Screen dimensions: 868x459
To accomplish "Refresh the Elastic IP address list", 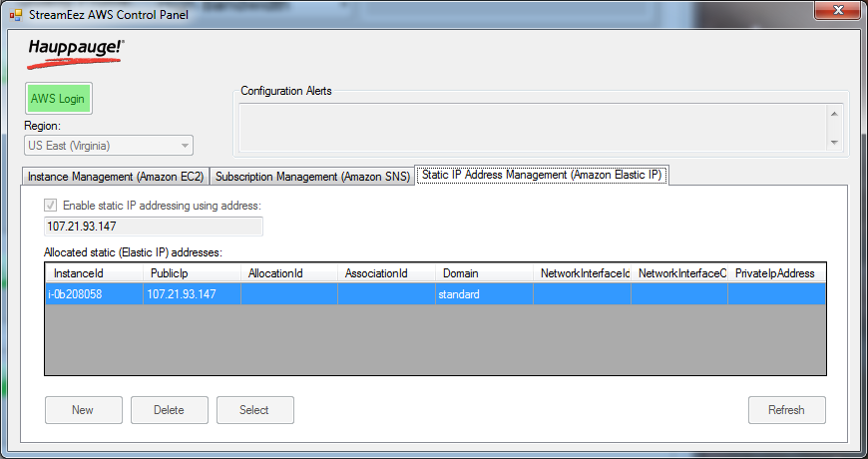I will [786, 410].
